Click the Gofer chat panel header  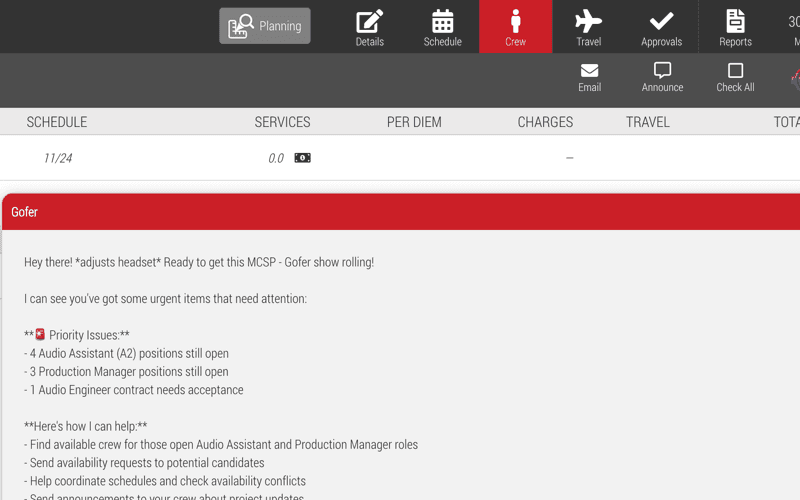coord(401,212)
